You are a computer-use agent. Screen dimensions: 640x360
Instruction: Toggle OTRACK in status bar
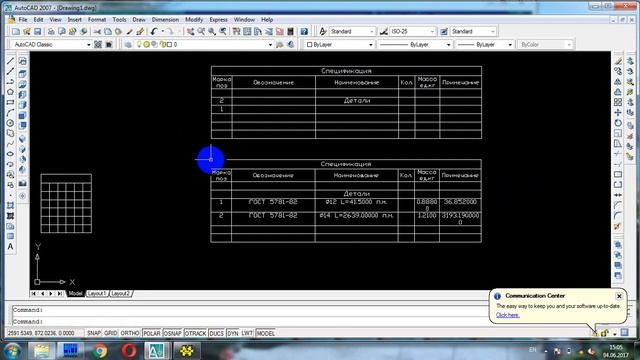196,333
